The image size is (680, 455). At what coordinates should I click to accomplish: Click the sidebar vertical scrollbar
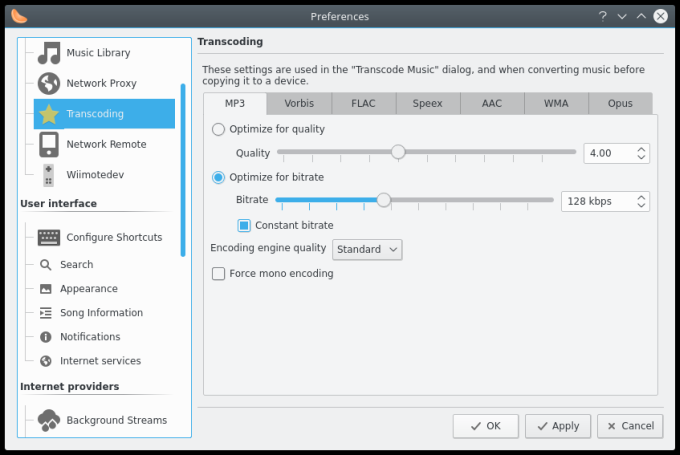pyautogui.click(x=183, y=170)
